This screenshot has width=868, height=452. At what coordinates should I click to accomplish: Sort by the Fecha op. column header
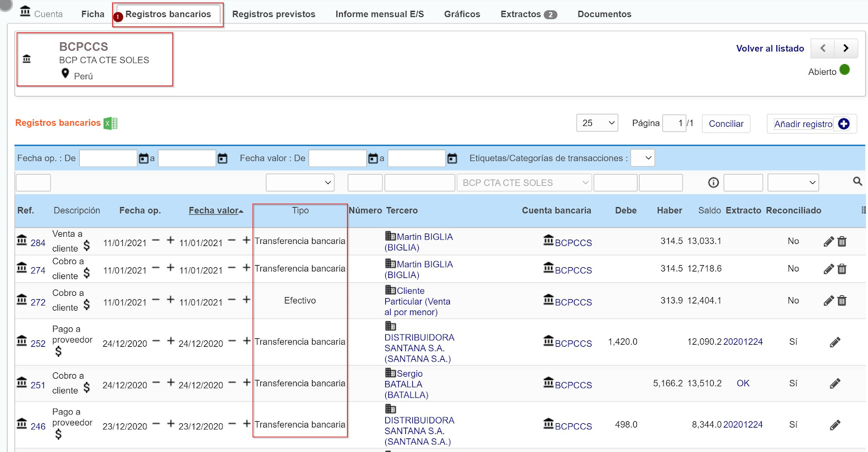coord(140,210)
